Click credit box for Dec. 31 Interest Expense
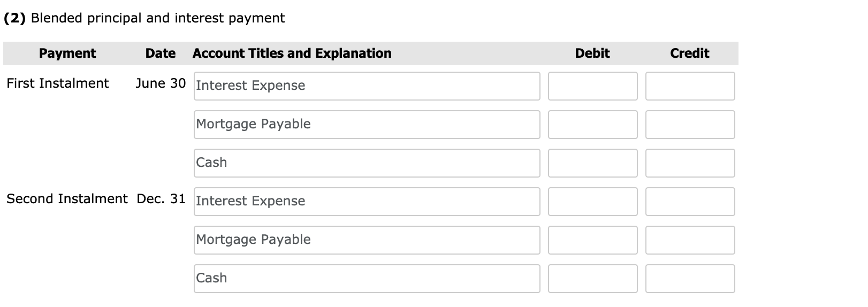Image resolution: width=868 pixels, height=307 pixels. (x=690, y=202)
